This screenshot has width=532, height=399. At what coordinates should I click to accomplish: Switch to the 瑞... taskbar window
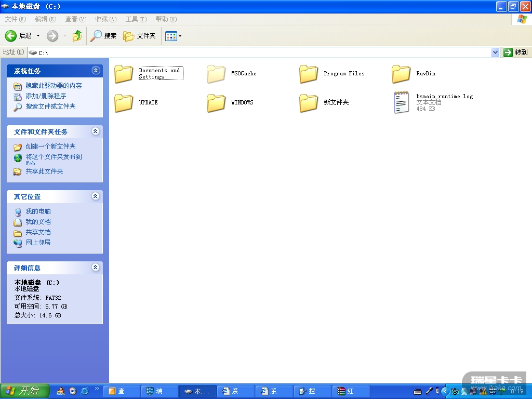[160, 391]
